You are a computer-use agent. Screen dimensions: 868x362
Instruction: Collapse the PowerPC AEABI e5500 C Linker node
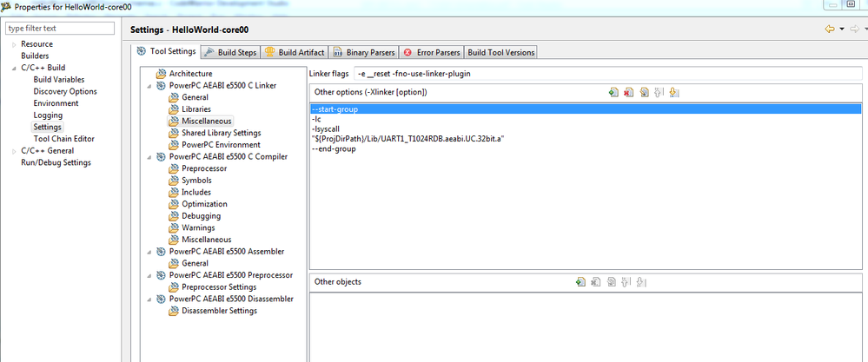pyautogui.click(x=149, y=86)
